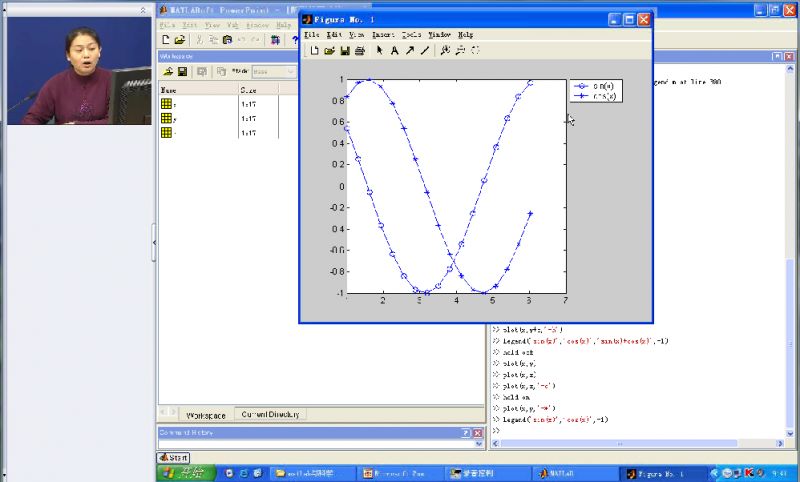Select the Insert Text 'A' tool
The image size is (800, 482).
pos(395,50)
